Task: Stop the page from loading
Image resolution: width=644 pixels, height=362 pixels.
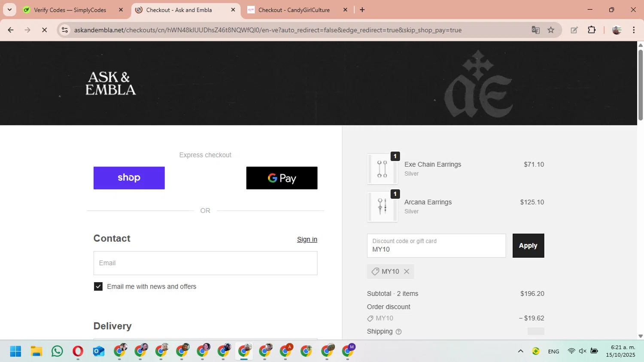Action: tap(44, 30)
